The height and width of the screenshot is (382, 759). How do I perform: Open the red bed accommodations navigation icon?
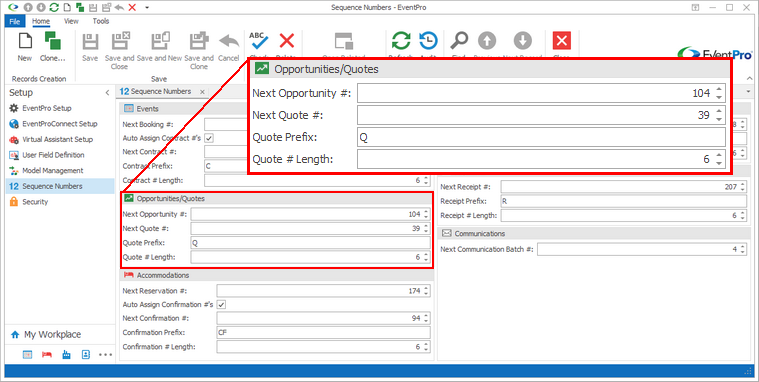pos(46,355)
